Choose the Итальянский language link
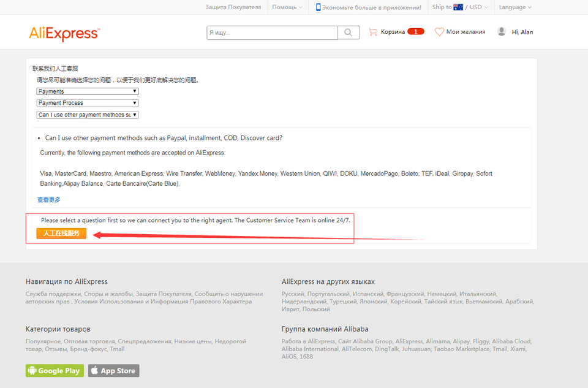The width and height of the screenshot is (588, 388). coord(478,294)
